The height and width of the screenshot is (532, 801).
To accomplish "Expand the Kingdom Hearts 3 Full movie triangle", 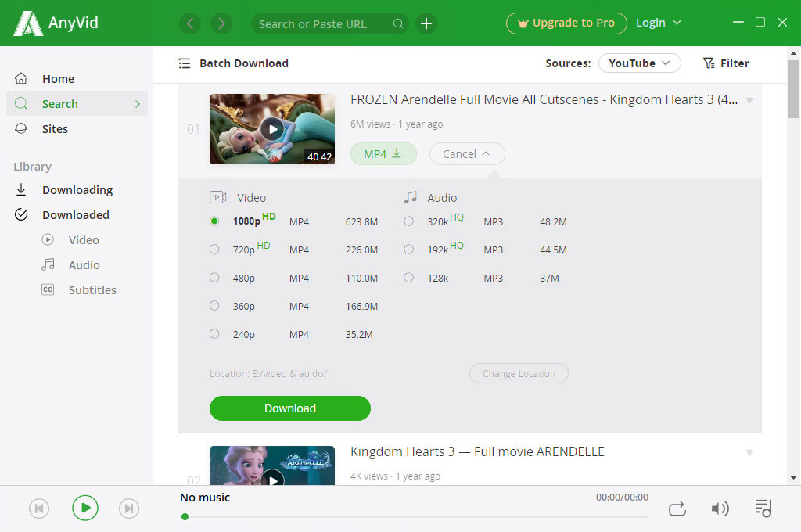I will click(749, 452).
